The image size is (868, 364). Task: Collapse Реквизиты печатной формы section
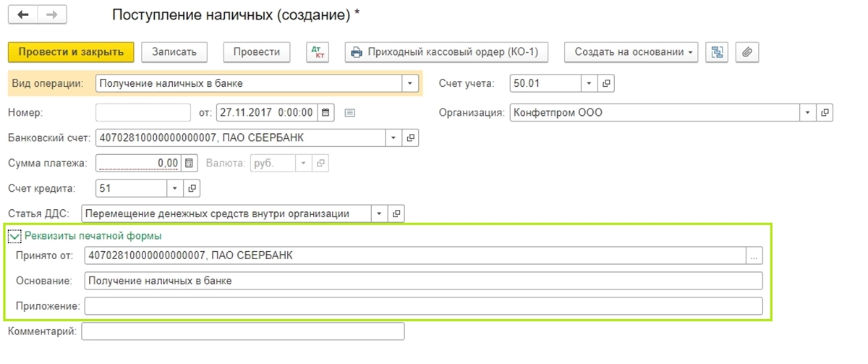click(x=14, y=235)
